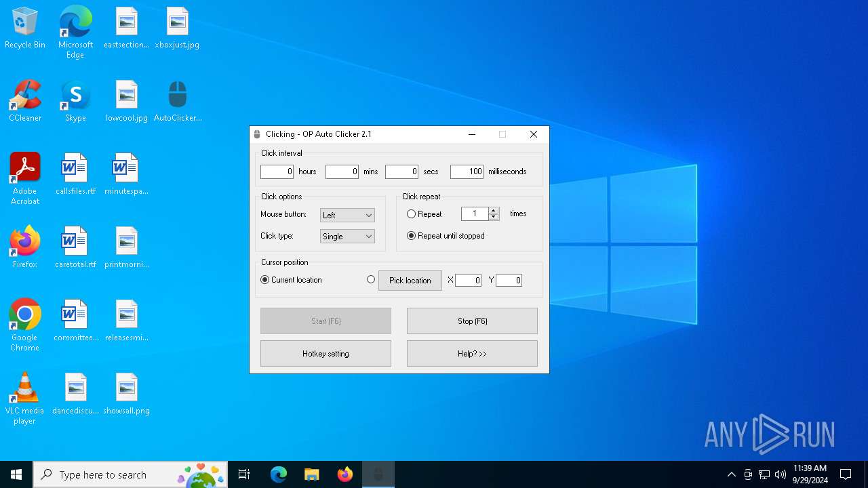Click the Pick location button
This screenshot has width=868, height=488.
(x=410, y=281)
